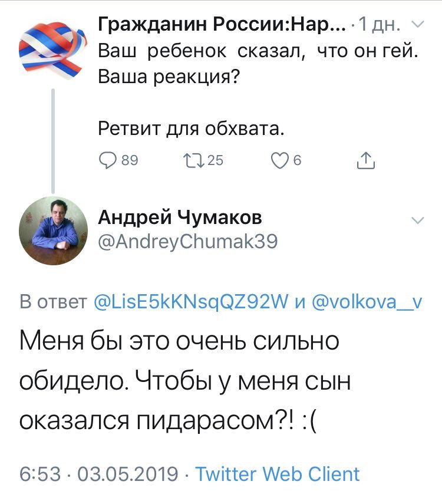442x504 pixels.
Task: Open the @LisE5kKNsqQZ92W mention link
Action: point(190,302)
